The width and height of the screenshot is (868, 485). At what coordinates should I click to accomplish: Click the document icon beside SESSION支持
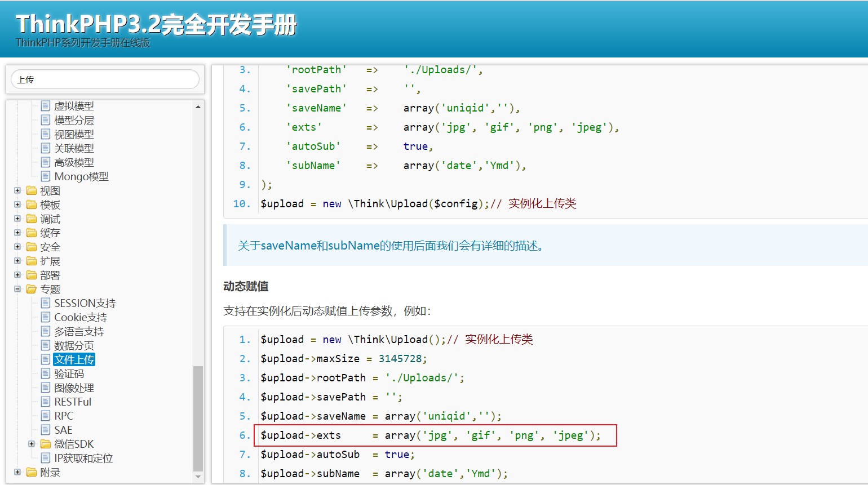(x=46, y=302)
